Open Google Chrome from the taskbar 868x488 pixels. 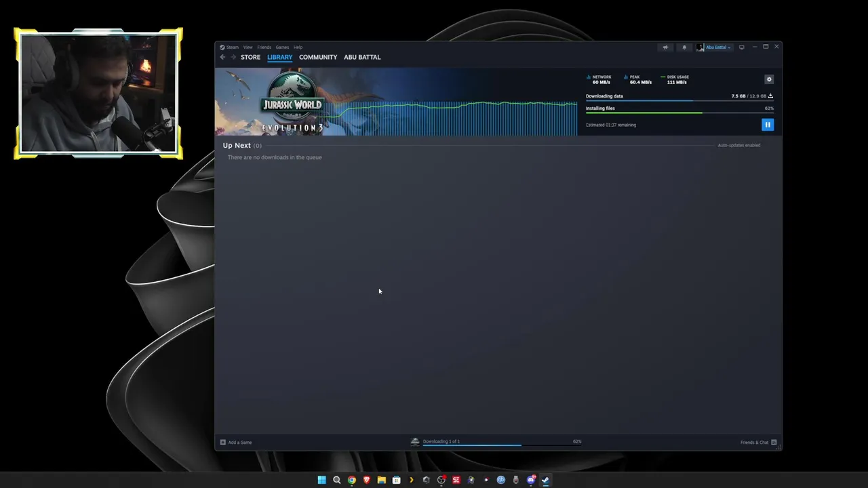pyautogui.click(x=351, y=480)
